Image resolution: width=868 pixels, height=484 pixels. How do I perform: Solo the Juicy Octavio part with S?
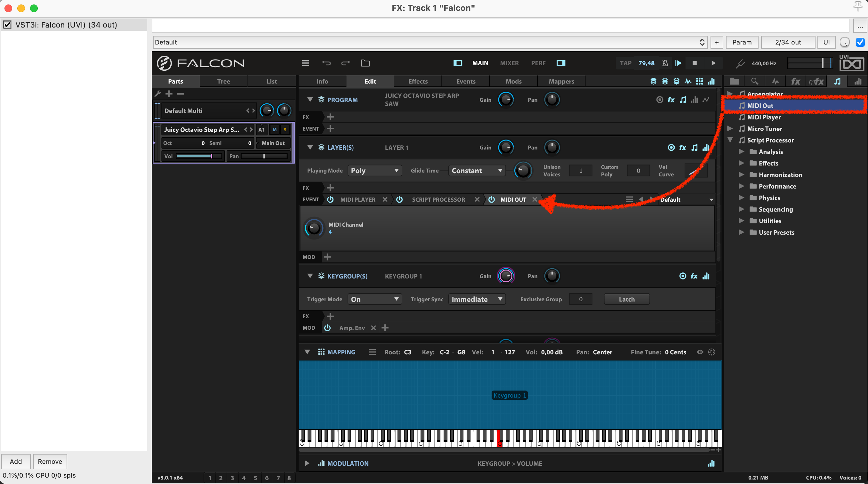285,129
